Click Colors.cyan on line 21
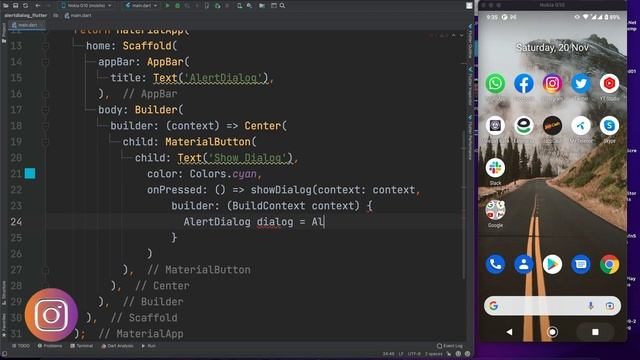The width and height of the screenshot is (640, 360). [223, 174]
